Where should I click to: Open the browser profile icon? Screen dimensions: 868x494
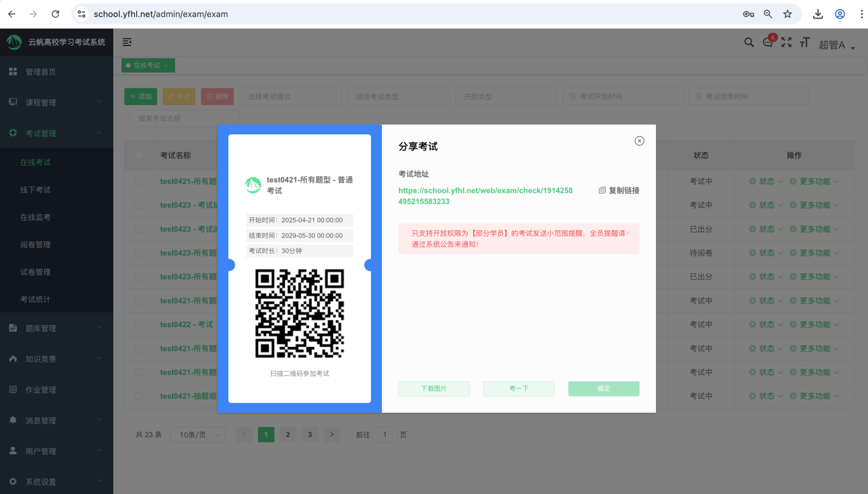click(840, 14)
